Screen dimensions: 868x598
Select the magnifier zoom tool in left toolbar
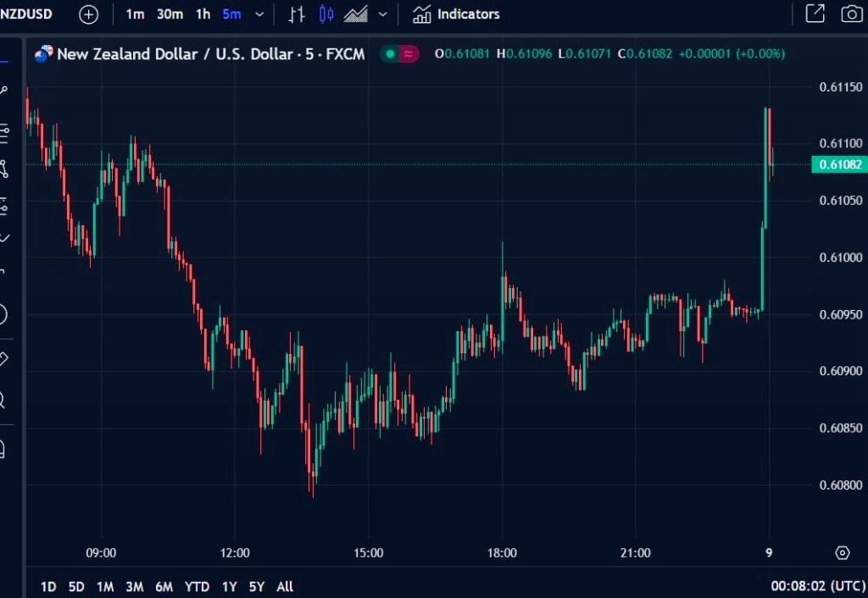pyautogui.click(x=3, y=399)
